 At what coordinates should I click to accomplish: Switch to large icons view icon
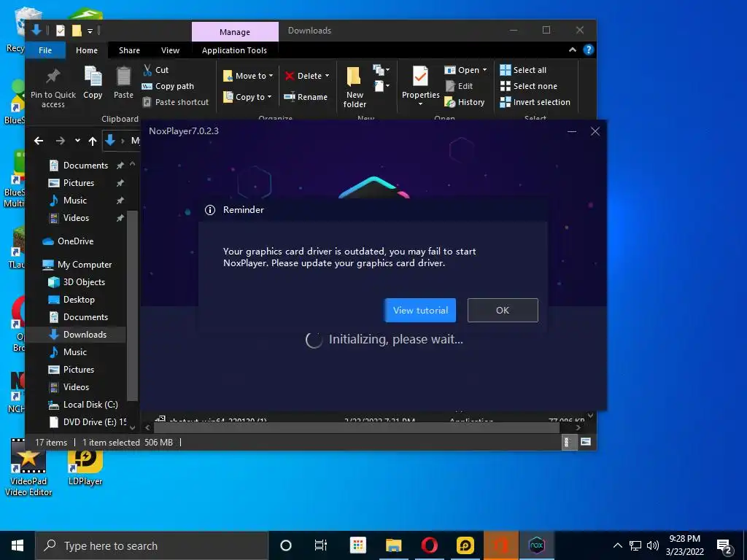click(586, 442)
